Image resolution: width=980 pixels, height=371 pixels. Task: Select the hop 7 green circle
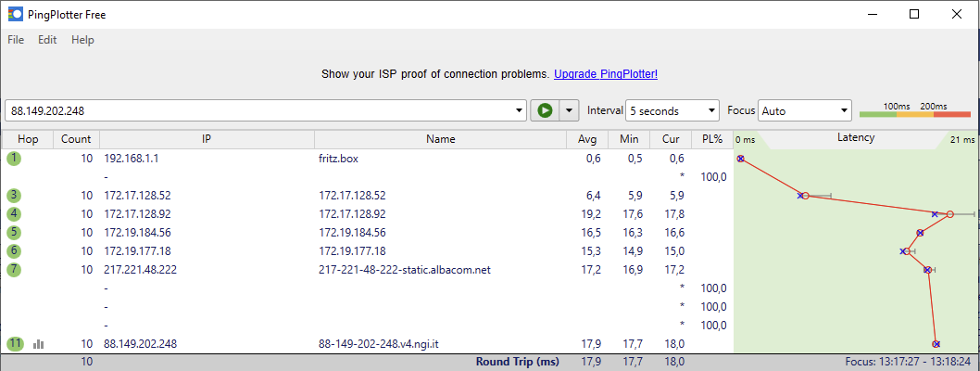(x=14, y=270)
